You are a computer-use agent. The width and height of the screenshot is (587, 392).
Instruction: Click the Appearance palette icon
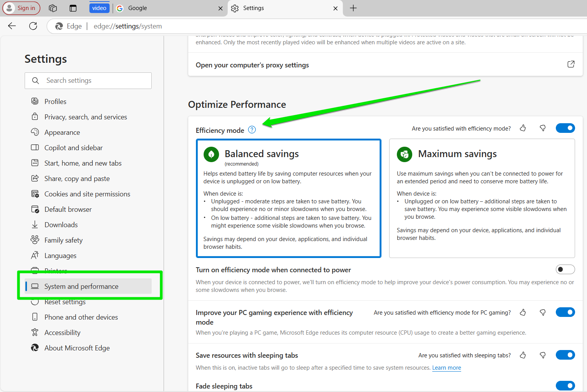35,132
